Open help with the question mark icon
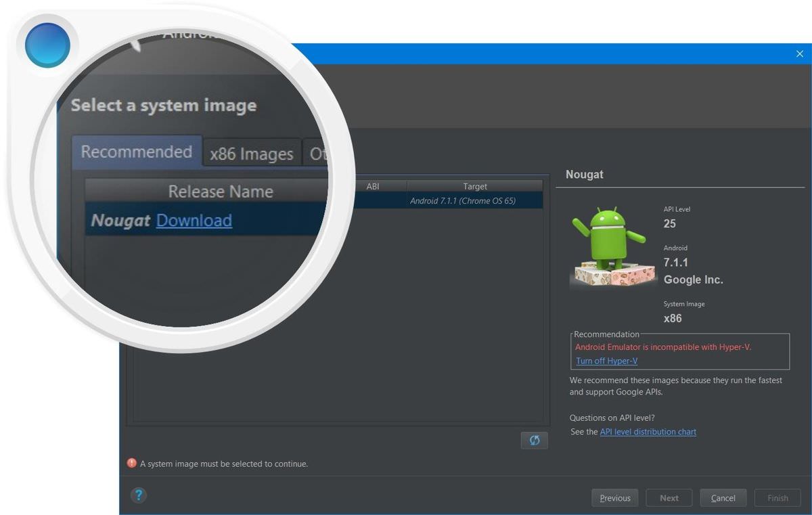 138,495
